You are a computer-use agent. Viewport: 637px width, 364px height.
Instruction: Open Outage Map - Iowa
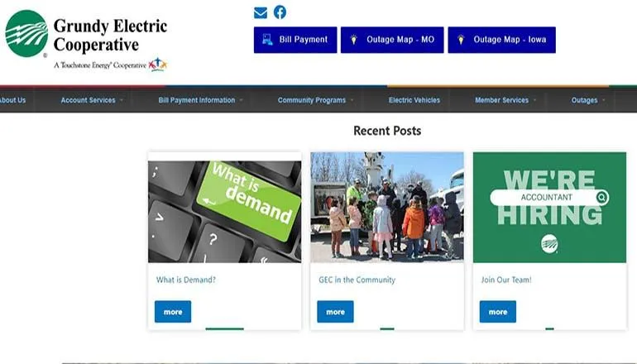tap(501, 40)
